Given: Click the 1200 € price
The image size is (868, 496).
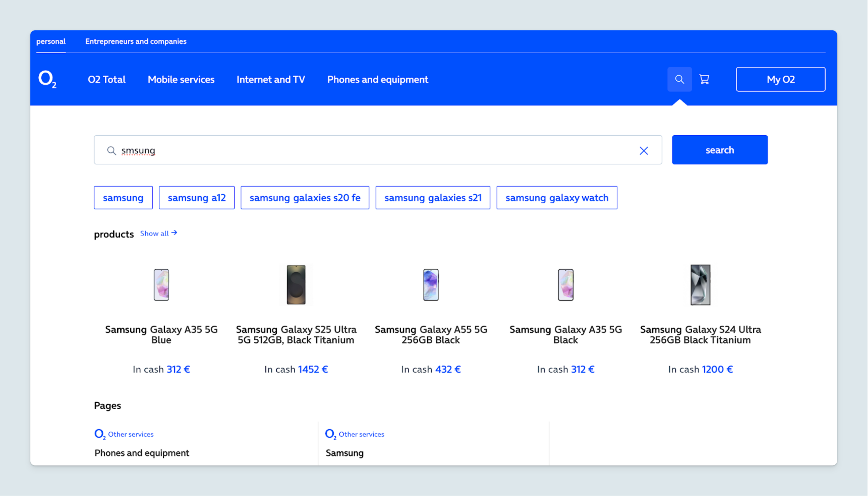Looking at the screenshot, I should coord(718,369).
